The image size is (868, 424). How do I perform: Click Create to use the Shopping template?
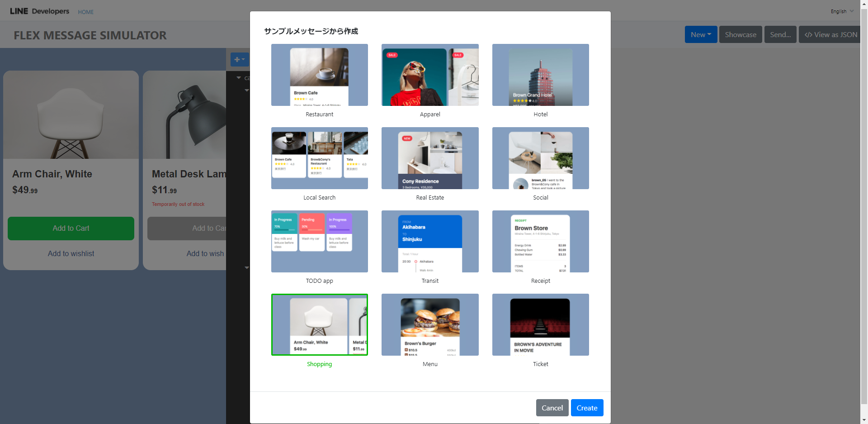tap(587, 408)
